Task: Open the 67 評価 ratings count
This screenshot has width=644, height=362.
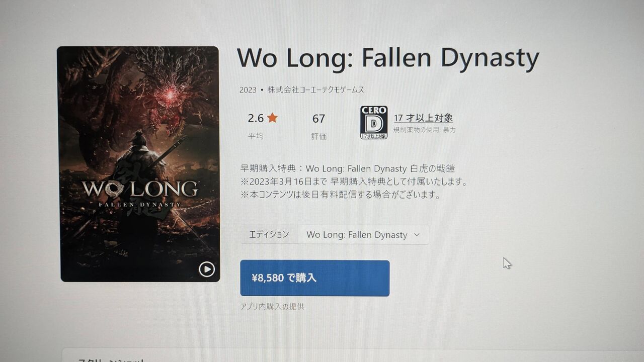Action: point(318,119)
